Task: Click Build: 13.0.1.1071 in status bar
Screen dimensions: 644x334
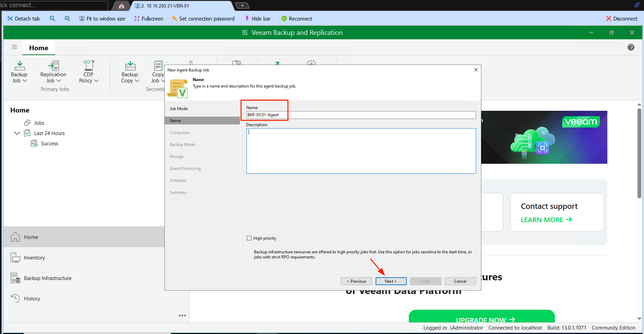Action: 567,328
